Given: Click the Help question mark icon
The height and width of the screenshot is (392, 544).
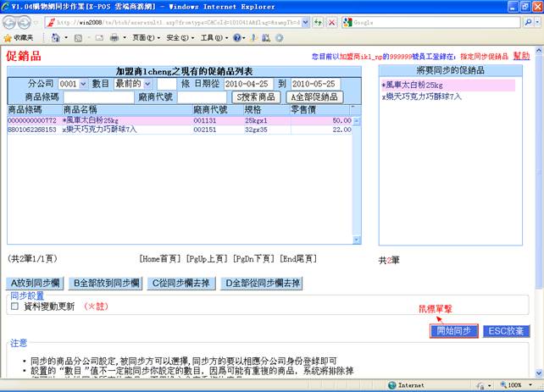Looking at the screenshot, I should point(237,38).
